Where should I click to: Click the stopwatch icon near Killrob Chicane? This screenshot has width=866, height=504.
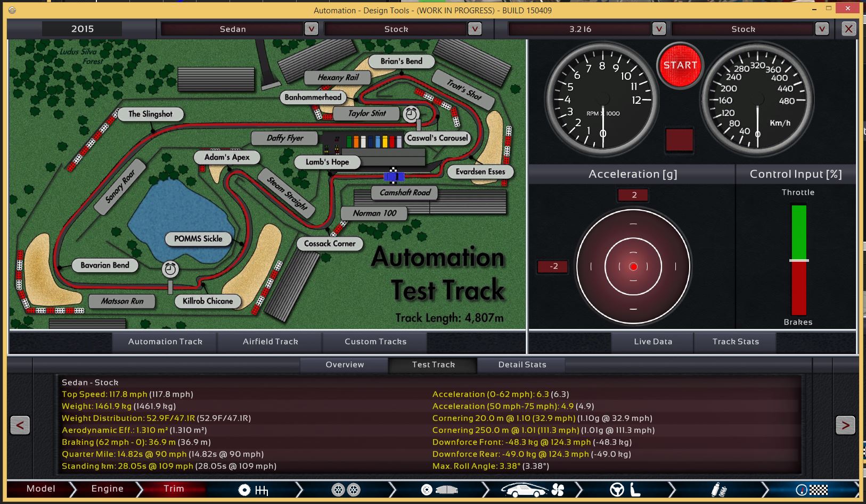(170, 269)
